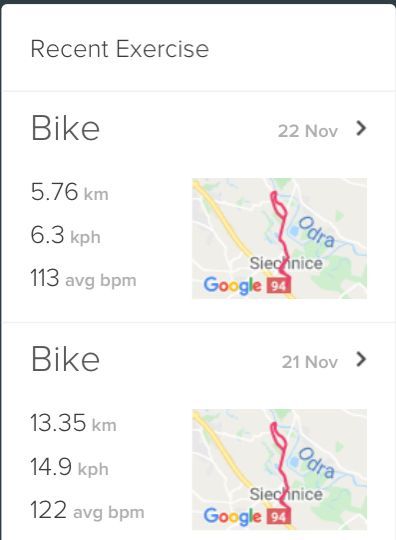Click the 6.3 kph speed stat
This screenshot has width=396, height=540.
[65, 236]
